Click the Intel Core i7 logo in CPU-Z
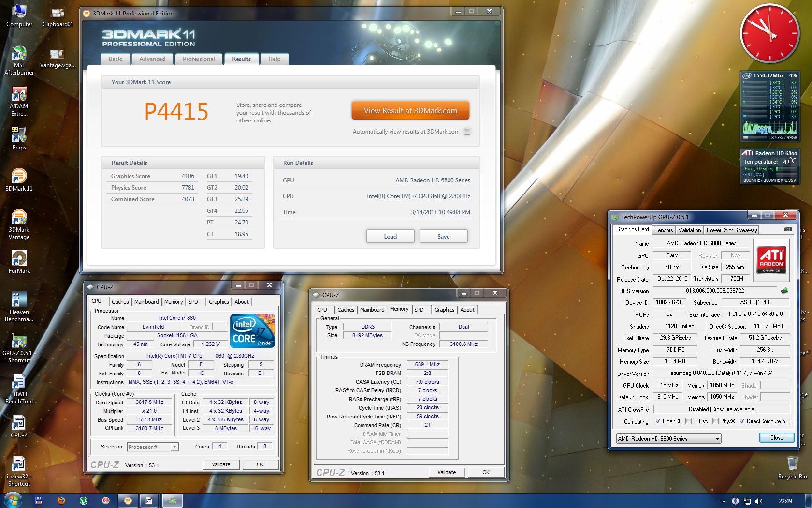812x508 pixels. (x=253, y=331)
